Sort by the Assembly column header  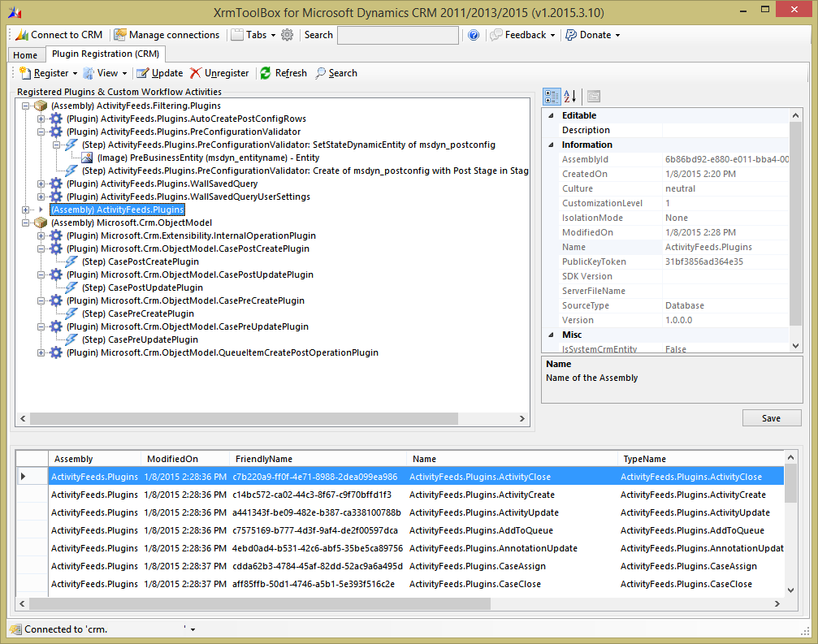[94, 459]
